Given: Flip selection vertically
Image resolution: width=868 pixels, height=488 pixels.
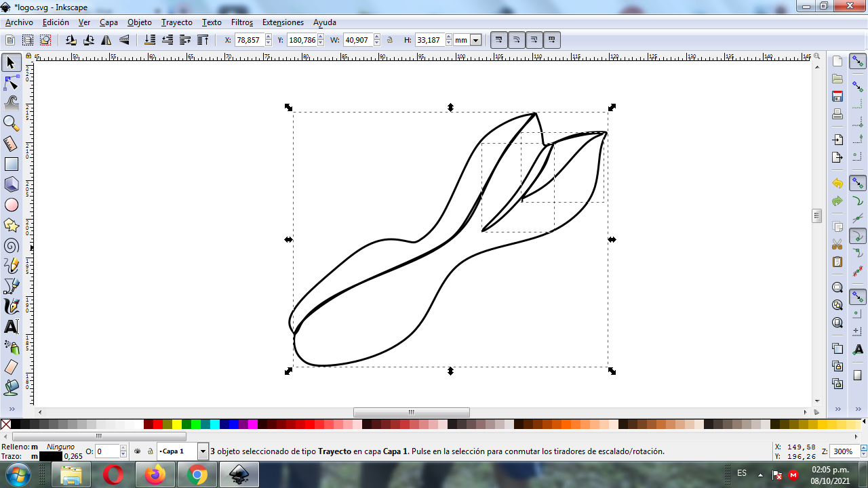Looking at the screenshot, I should [124, 41].
